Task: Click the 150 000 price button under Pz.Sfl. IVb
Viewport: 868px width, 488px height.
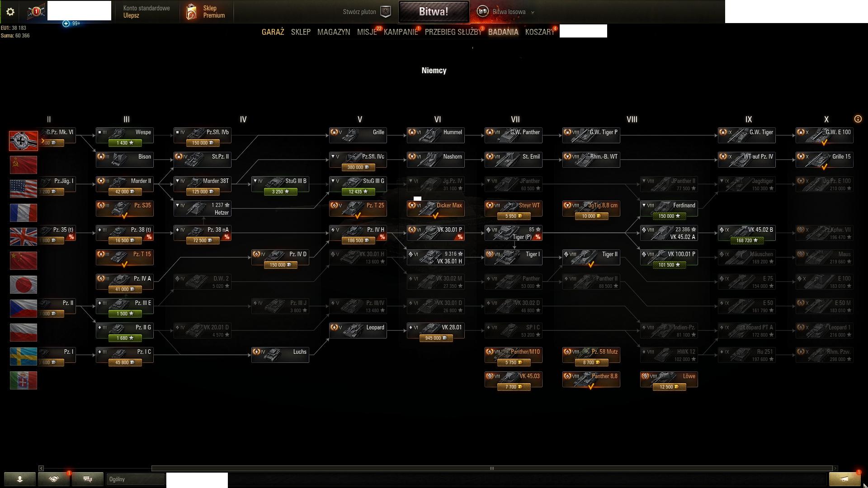Action: coord(203,143)
